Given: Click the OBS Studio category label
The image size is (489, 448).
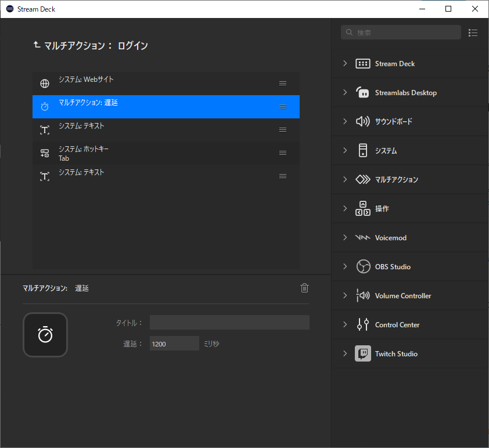Looking at the screenshot, I should [x=393, y=267].
